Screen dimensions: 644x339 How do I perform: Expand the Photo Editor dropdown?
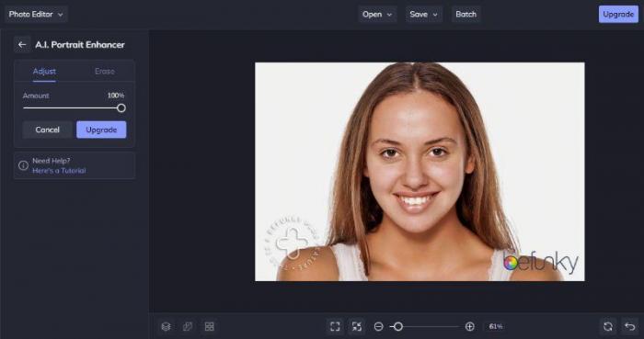click(36, 15)
